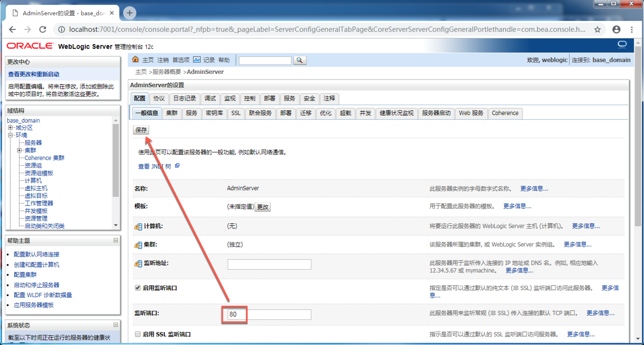Image resolution: width=644 pixels, height=345 pixels.
Task: Select the SSL sub-tab
Action: point(236,113)
